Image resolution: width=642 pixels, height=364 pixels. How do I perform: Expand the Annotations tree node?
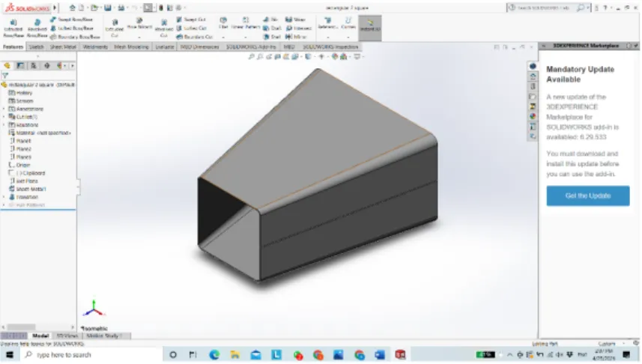[4, 109]
